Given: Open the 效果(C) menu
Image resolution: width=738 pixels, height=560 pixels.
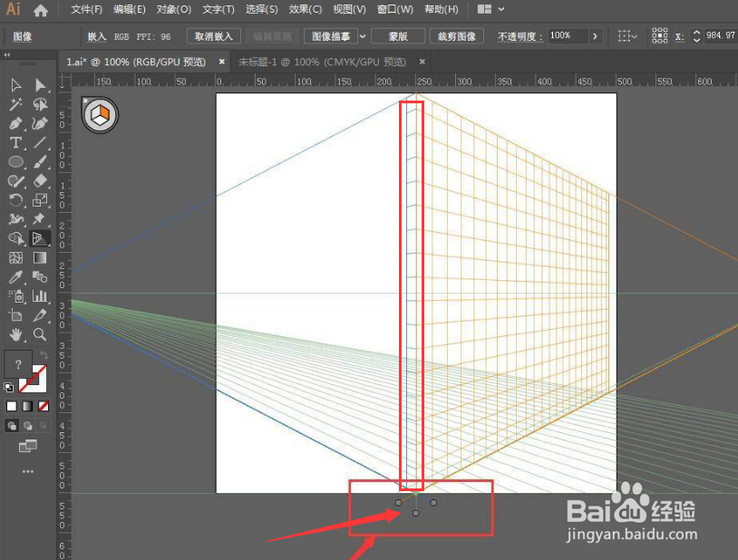Looking at the screenshot, I should [x=306, y=9].
